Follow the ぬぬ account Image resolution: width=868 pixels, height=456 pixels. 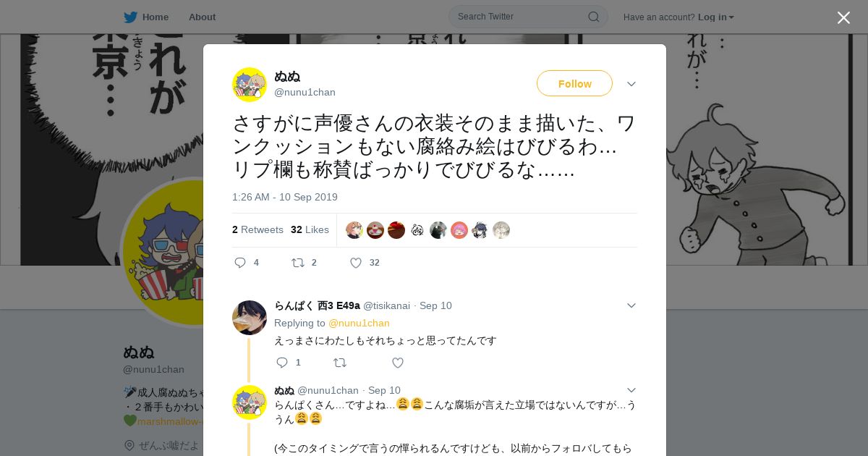[574, 83]
